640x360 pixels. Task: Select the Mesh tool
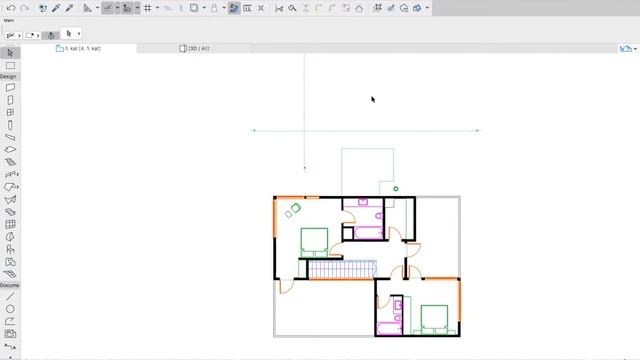[x=10, y=274]
